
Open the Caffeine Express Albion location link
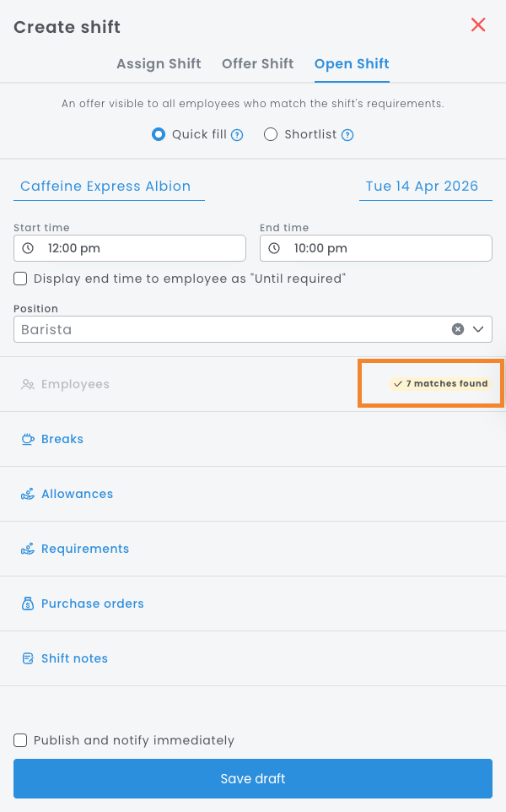click(x=105, y=187)
